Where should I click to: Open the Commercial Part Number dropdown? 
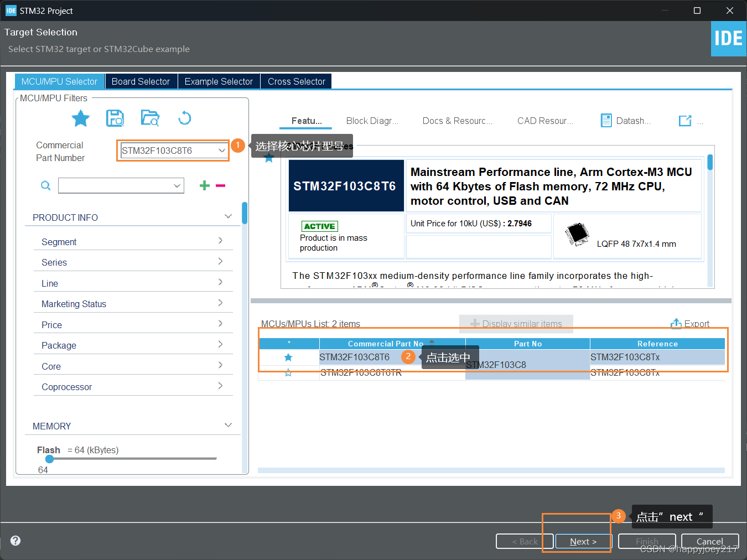click(222, 151)
